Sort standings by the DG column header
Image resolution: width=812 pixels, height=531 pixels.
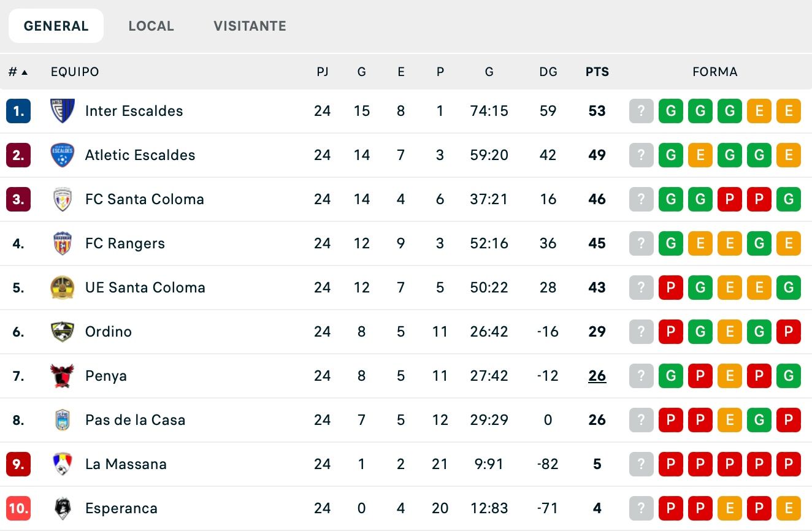pyautogui.click(x=548, y=72)
